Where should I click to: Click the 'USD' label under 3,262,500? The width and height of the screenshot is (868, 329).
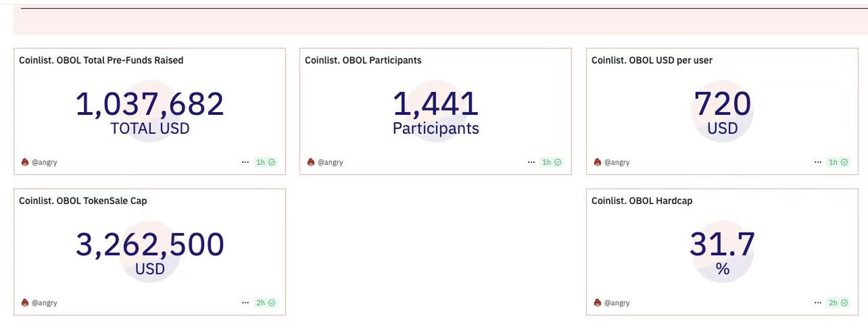(150, 269)
